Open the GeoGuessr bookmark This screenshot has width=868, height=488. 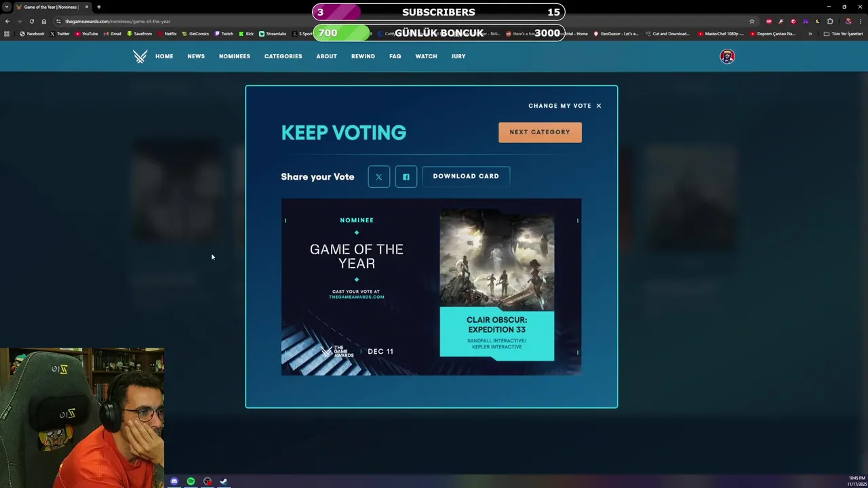point(616,34)
